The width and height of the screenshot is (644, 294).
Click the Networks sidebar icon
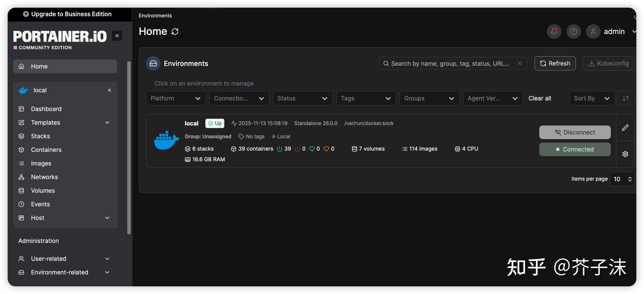(x=21, y=176)
